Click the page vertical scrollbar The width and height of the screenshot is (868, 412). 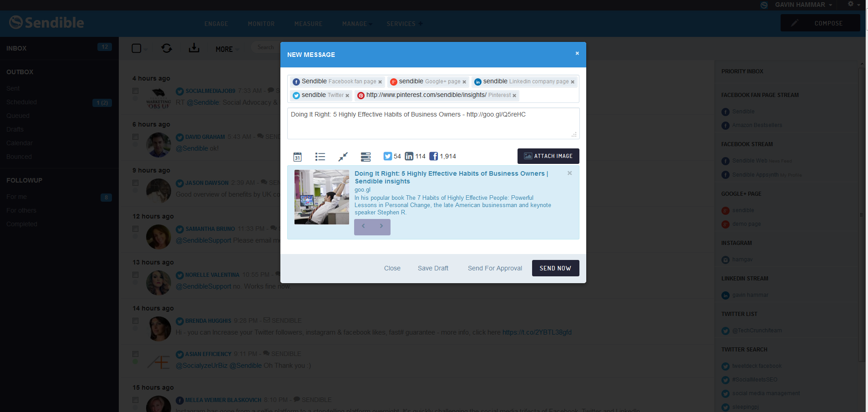click(x=862, y=214)
